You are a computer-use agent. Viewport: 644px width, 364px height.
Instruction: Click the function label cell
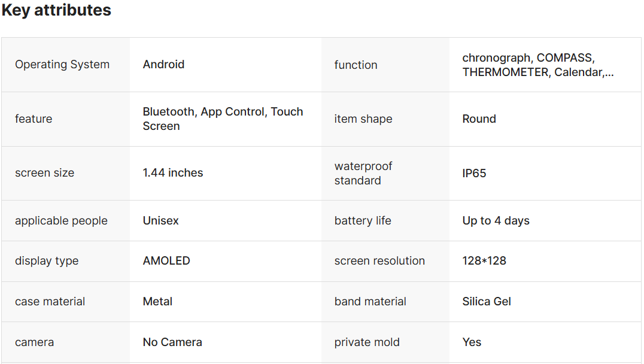point(356,65)
